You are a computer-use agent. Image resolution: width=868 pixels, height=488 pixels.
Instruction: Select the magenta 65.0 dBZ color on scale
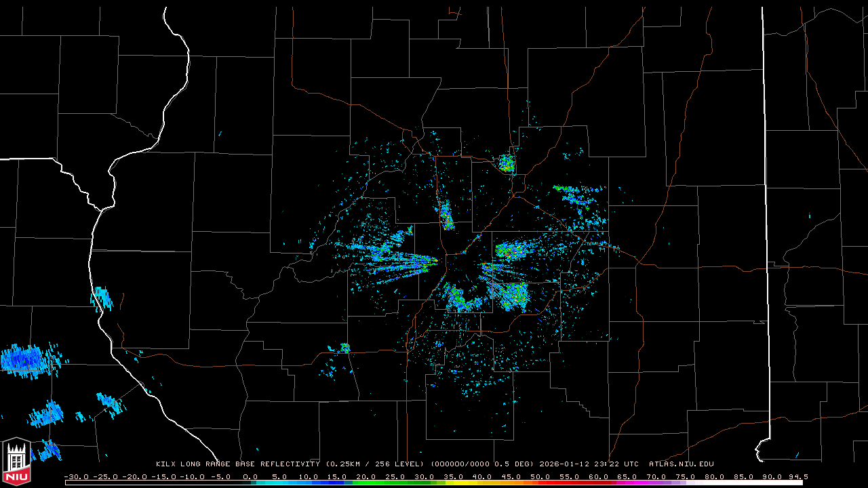pos(627,483)
